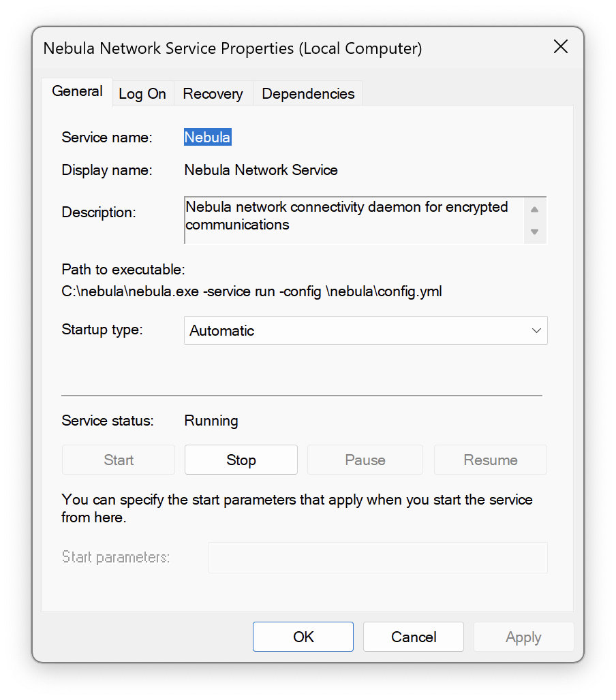This screenshot has width=616, height=700.
Task: Open the Startup type dropdown
Action: tap(365, 330)
